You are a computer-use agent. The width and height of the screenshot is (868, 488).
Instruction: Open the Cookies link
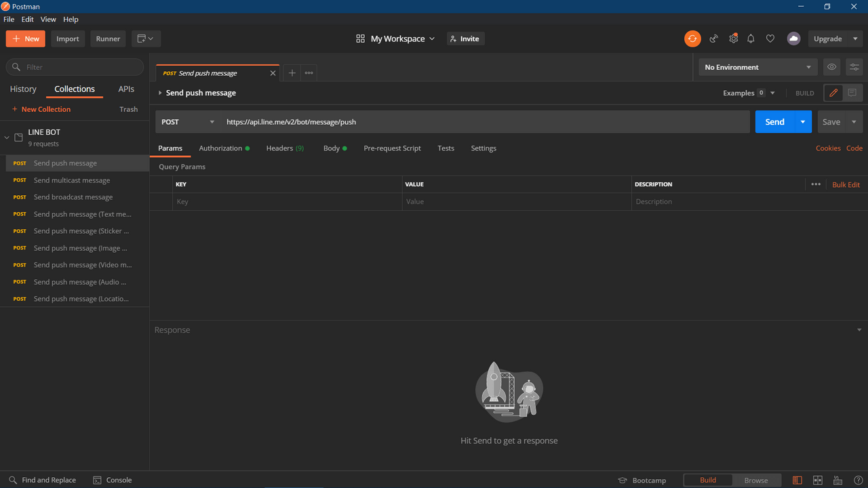point(828,148)
